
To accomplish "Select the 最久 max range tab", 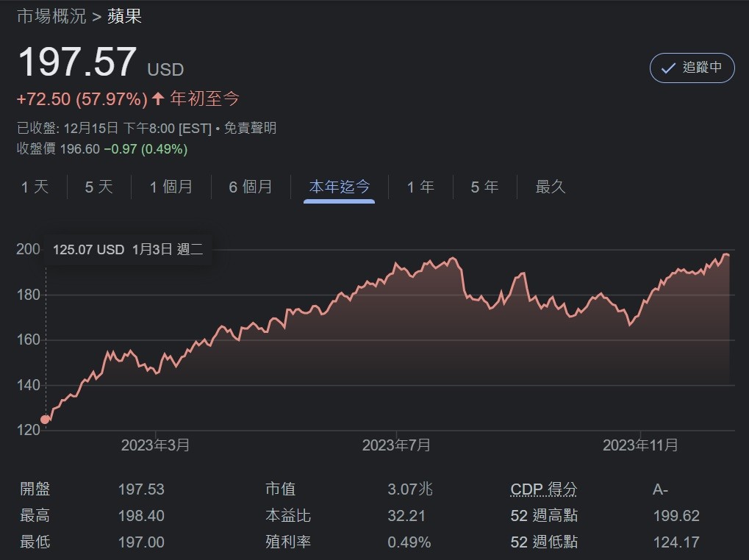I will pos(551,187).
